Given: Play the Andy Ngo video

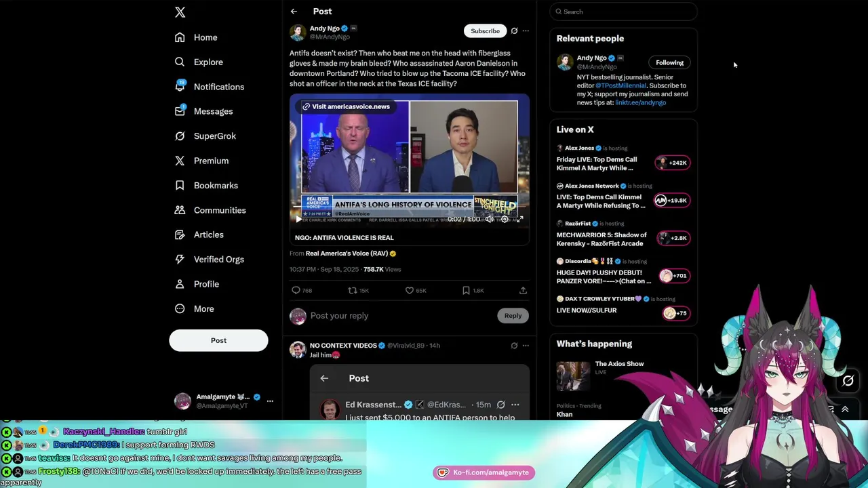Looking at the screenshot, I should (298, 219).
